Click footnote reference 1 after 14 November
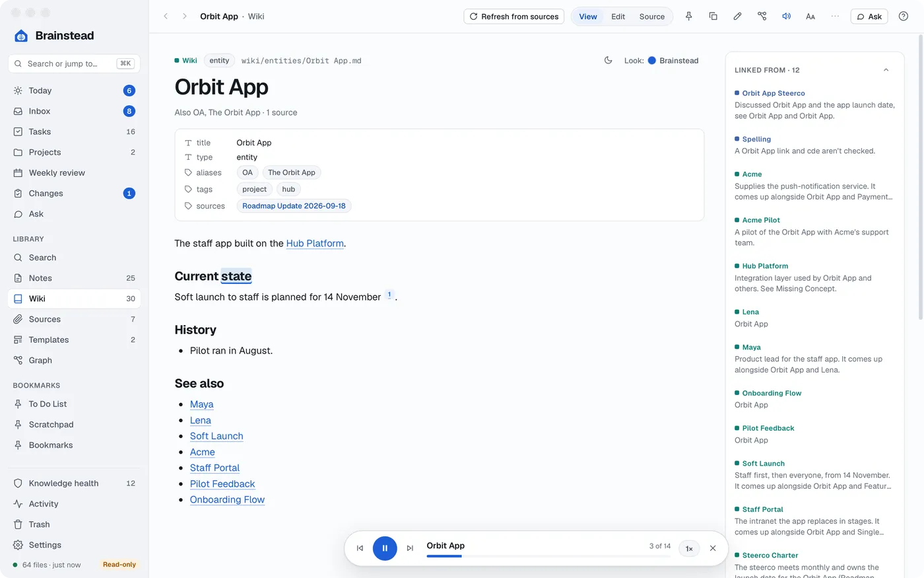Viewport: 924px width, 578px height. point(389,295)
